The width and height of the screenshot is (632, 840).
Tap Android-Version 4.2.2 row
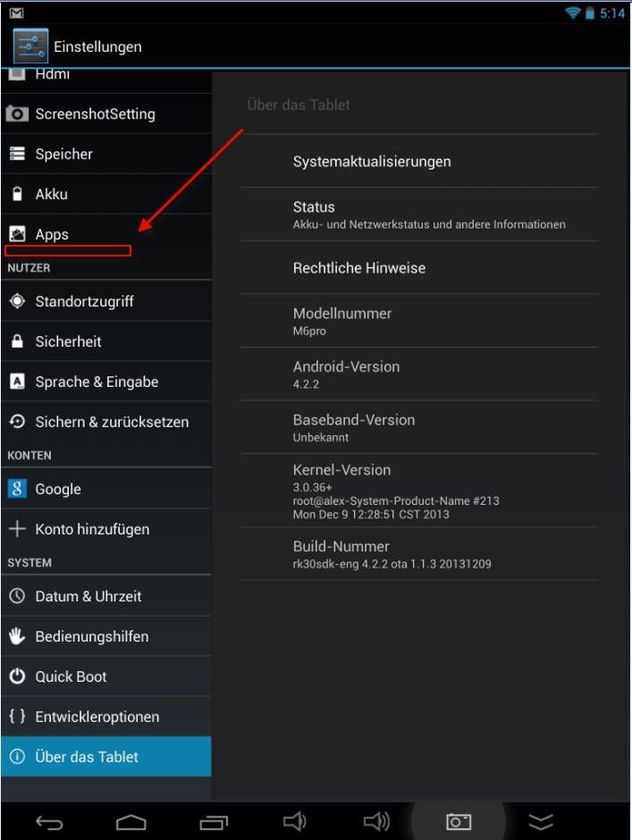click(419, 374)
